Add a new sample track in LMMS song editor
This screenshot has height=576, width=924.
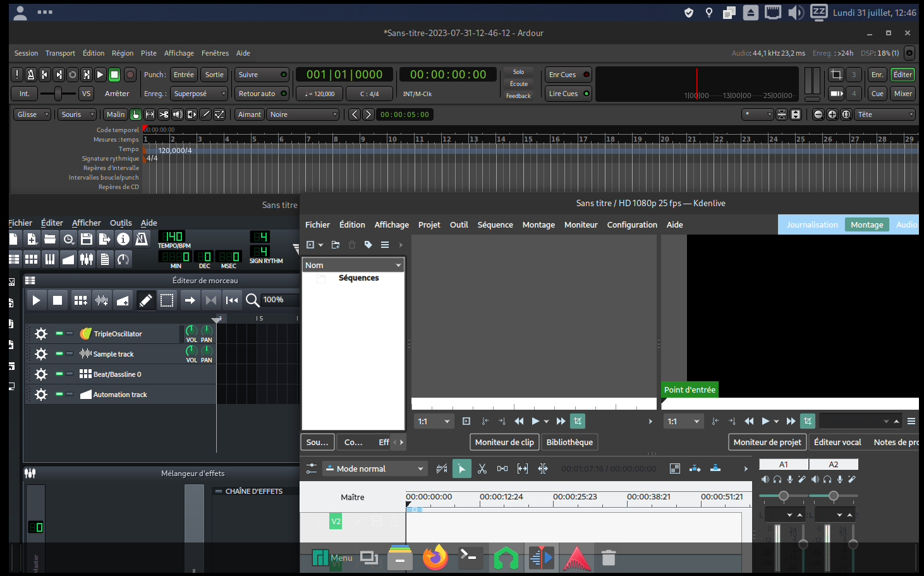tap(102, 300)
